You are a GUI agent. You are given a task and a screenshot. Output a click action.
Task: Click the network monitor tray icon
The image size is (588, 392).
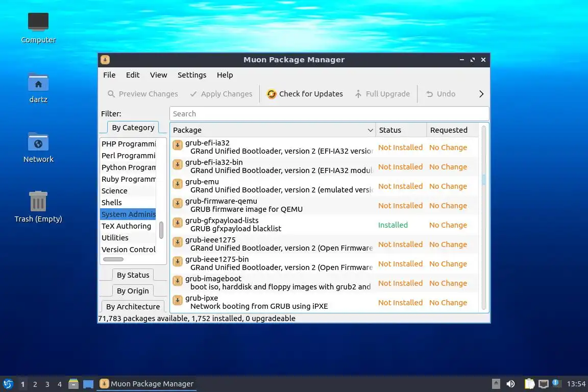(544, 384)
